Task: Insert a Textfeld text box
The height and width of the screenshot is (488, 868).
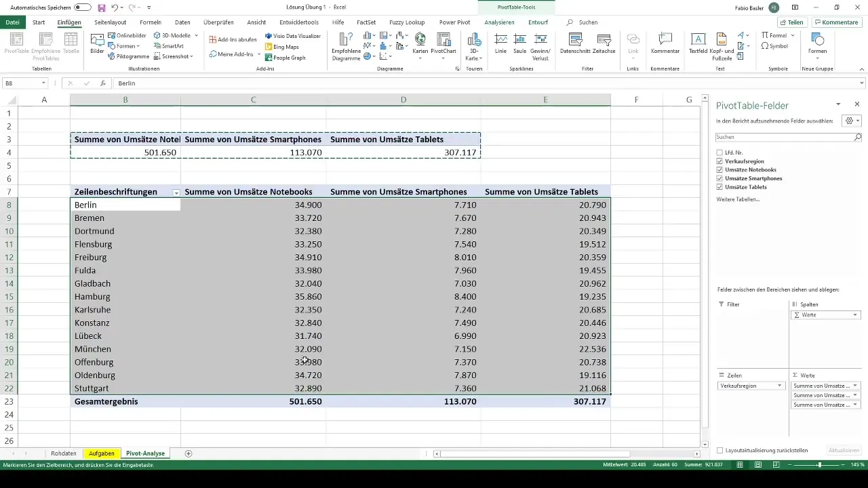Action: click(x=698, y=43)
